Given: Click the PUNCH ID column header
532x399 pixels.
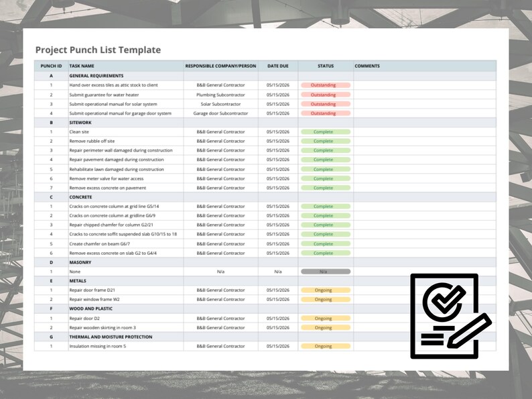Looking at the screenshot, I should click(x=51, y=66).
